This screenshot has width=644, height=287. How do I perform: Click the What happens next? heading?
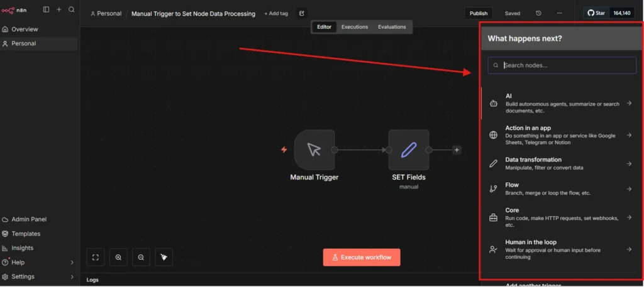click(x=525, y=38)
